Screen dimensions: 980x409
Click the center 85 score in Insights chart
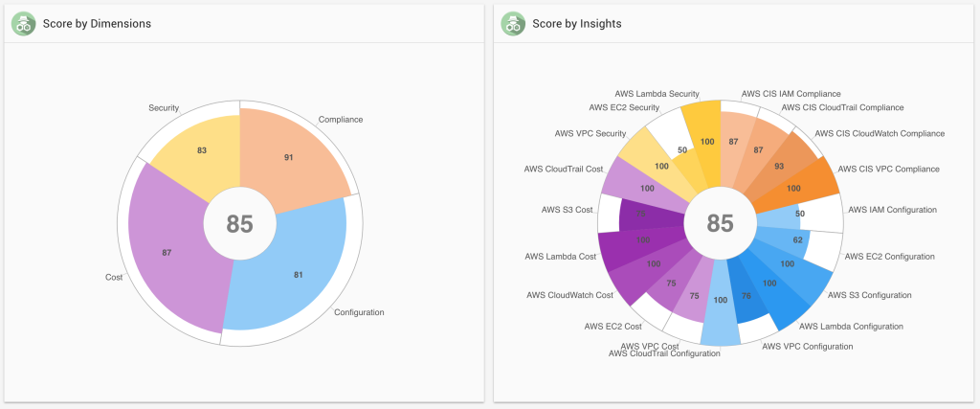coord(720,224)
